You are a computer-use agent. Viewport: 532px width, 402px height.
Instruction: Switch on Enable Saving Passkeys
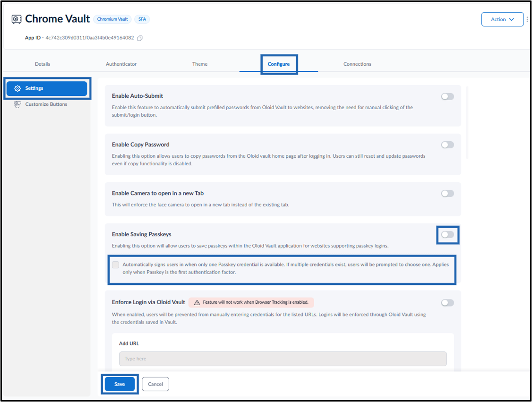(447, 234)
